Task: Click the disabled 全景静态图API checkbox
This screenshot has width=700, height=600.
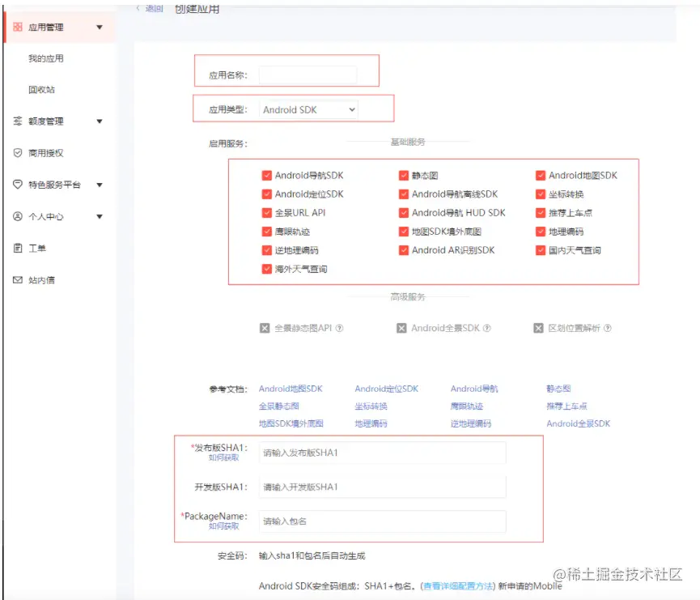Action: point(265,329)
